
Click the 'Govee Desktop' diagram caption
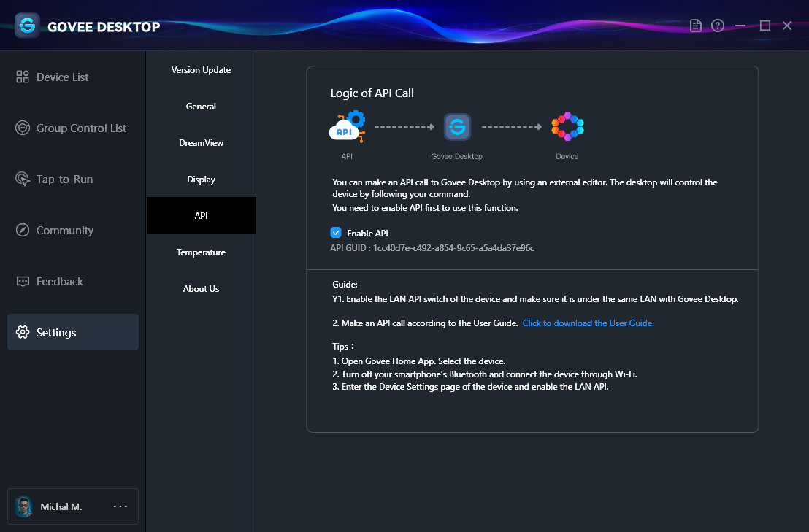point(456,156)
